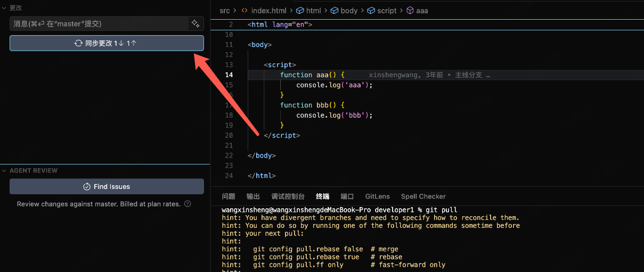This screenshot has height=272, width=644.
Task: Open the 问题 problems tab
Action: point(229,196)
